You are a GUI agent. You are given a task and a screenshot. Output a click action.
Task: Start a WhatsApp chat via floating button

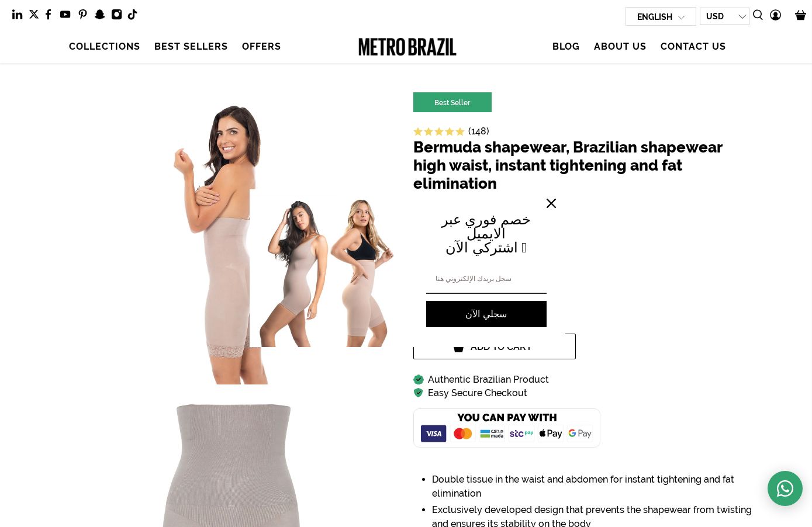click(x=785, y=488)
